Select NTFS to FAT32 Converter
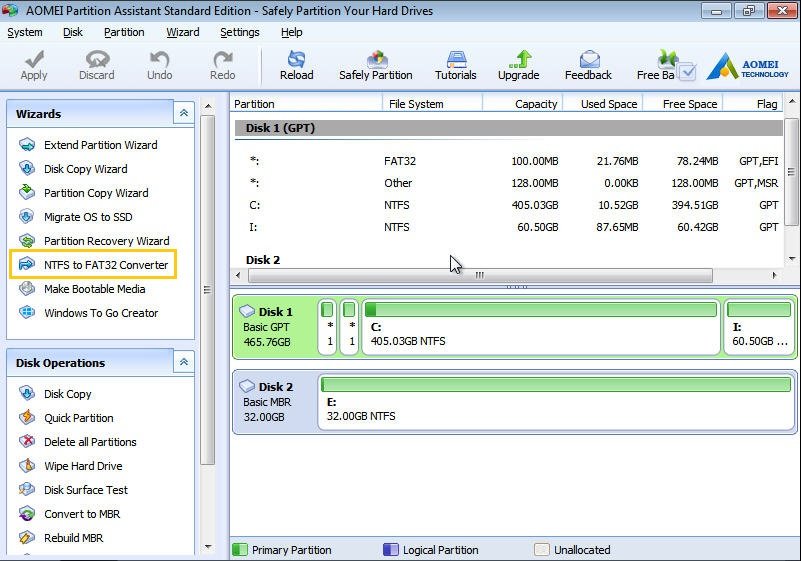Viewport: 801px width, 561px height. tap(105, 265)
